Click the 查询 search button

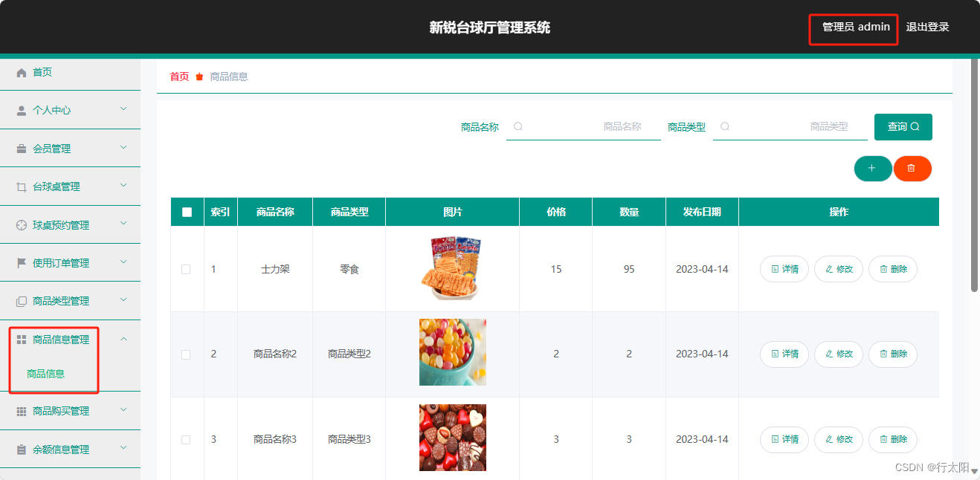[x=903, y=126]
